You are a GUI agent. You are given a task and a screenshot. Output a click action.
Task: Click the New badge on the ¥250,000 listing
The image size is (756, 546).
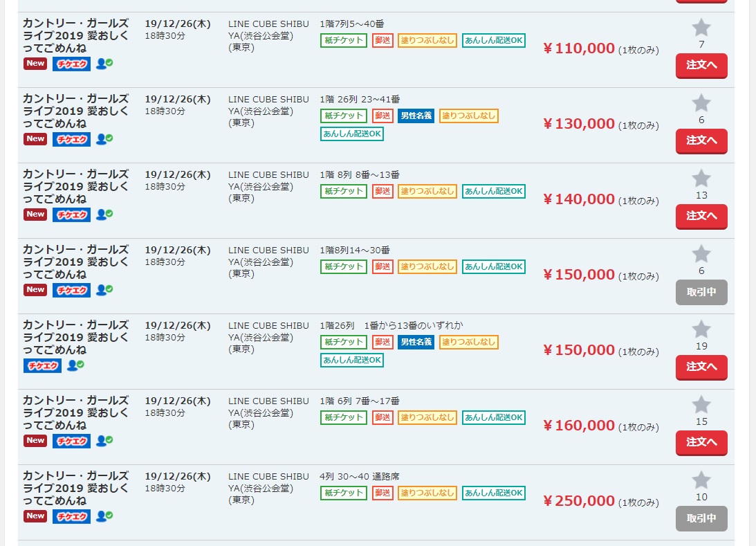[35, 516]
